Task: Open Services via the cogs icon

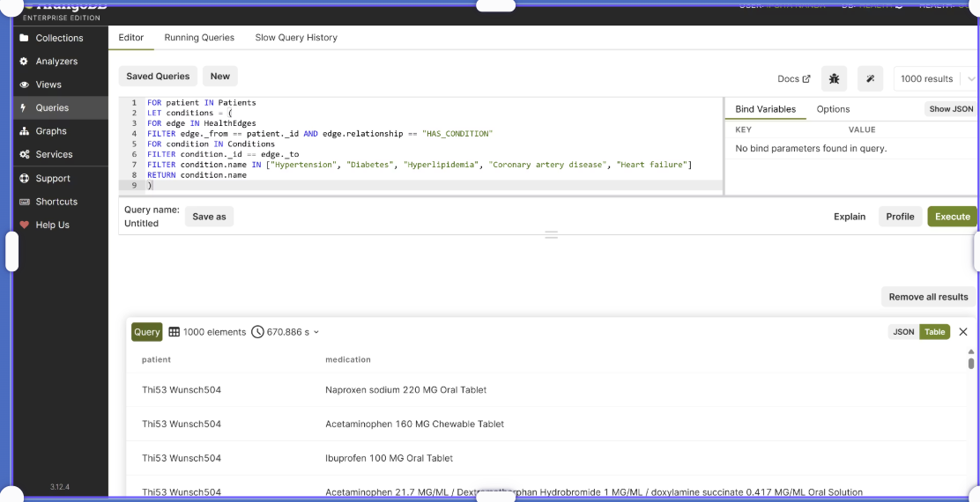Action: pyautogui.click(x=24, y=154)
